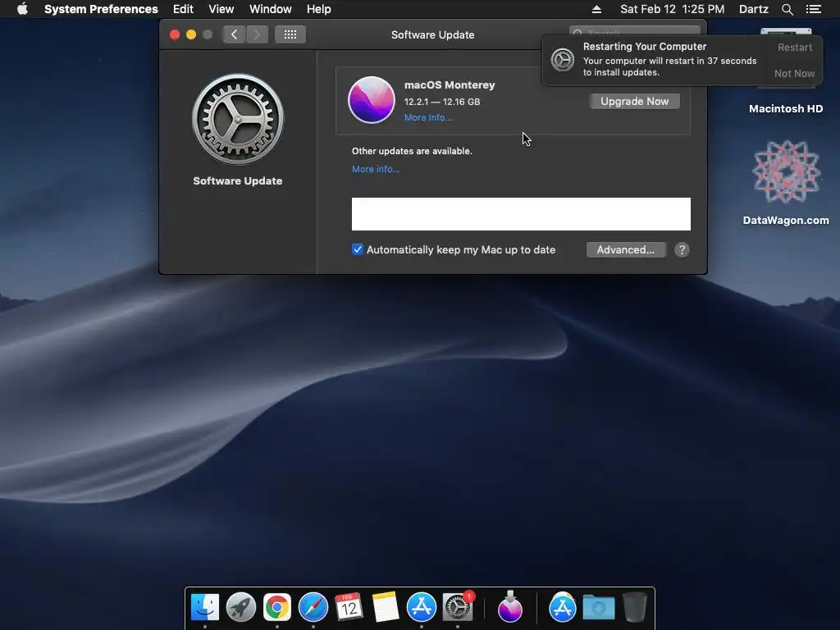Click Restart in the notification
Screen dimensions: 840x630
(x=795, y=47)
